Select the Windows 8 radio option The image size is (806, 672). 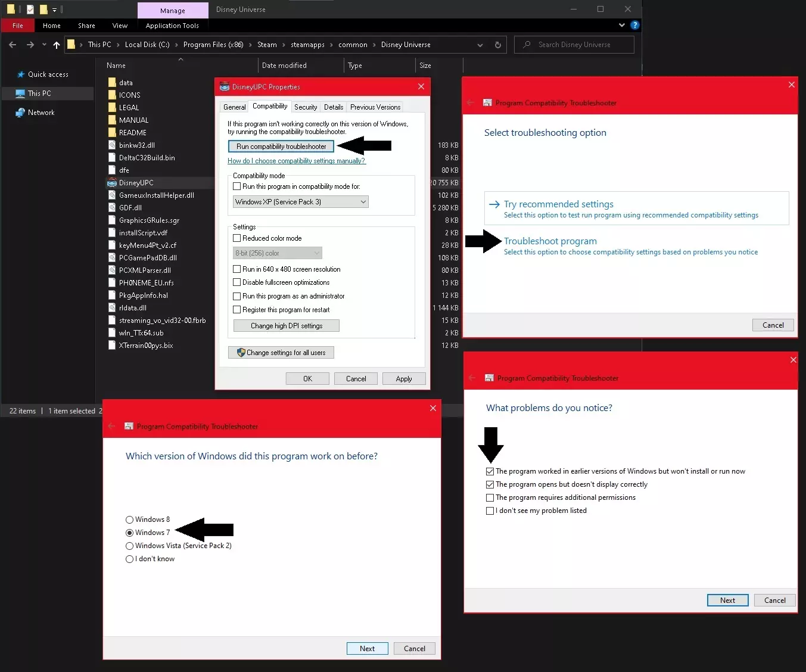point(129,520)
